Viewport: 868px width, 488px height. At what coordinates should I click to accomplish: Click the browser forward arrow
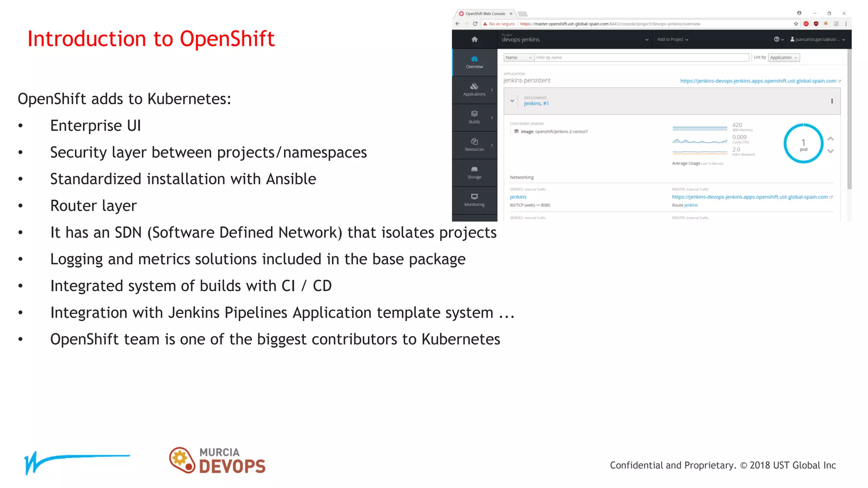[466, 24]
